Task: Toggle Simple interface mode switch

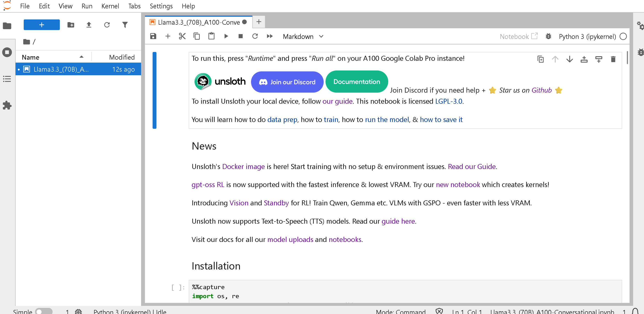Action: coord(44,311)
